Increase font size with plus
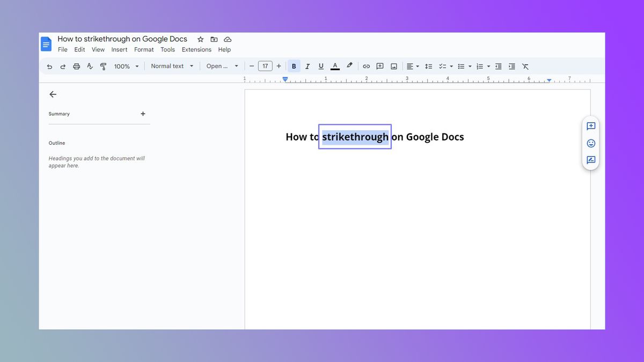Viewport: 644px width, 362px height. point(279,67)
